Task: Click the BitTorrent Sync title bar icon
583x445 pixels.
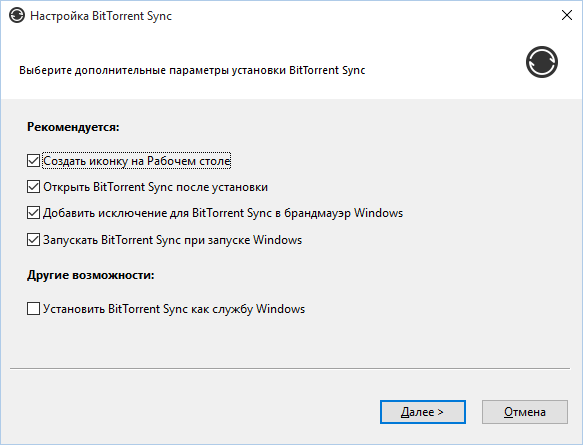Action: 17,16
